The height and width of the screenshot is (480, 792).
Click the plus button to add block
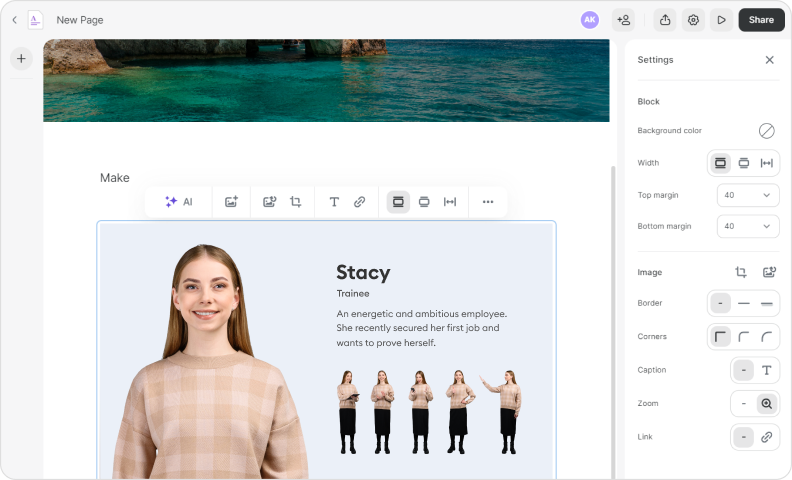tap(21, 59)
